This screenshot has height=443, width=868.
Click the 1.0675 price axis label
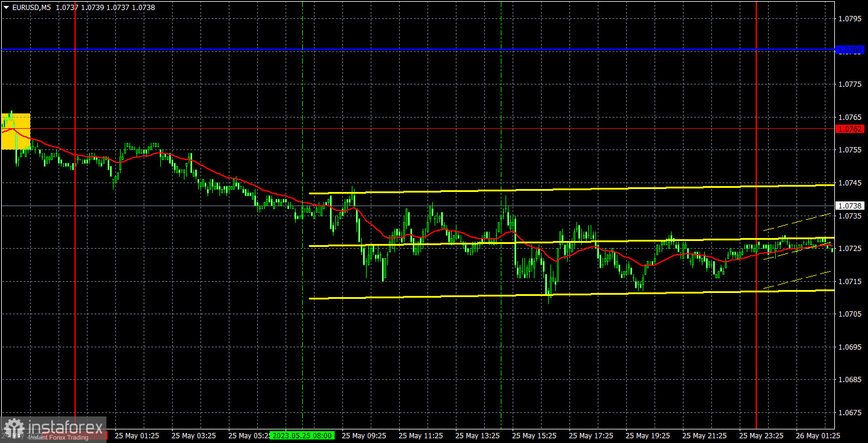click(850, 413)
